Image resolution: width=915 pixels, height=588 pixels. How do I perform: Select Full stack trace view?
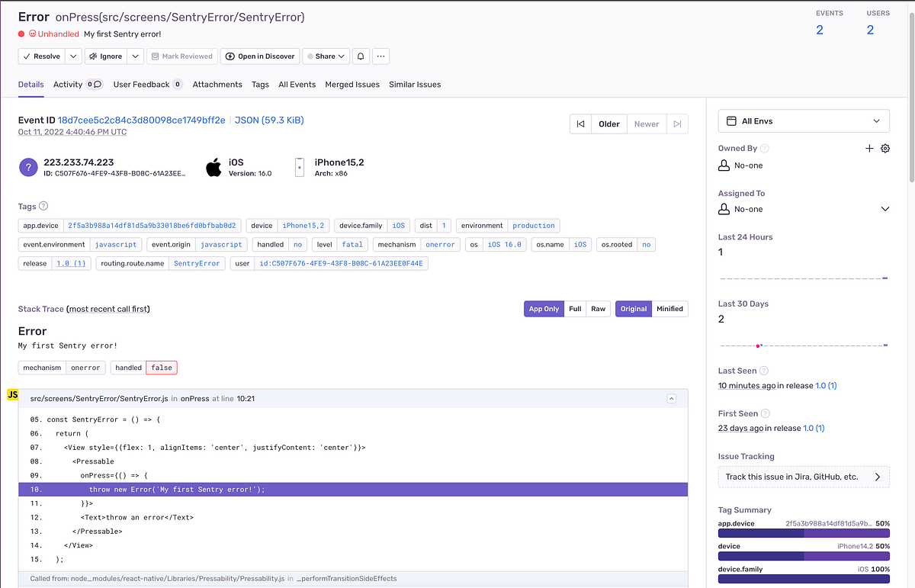click(575, 309)
